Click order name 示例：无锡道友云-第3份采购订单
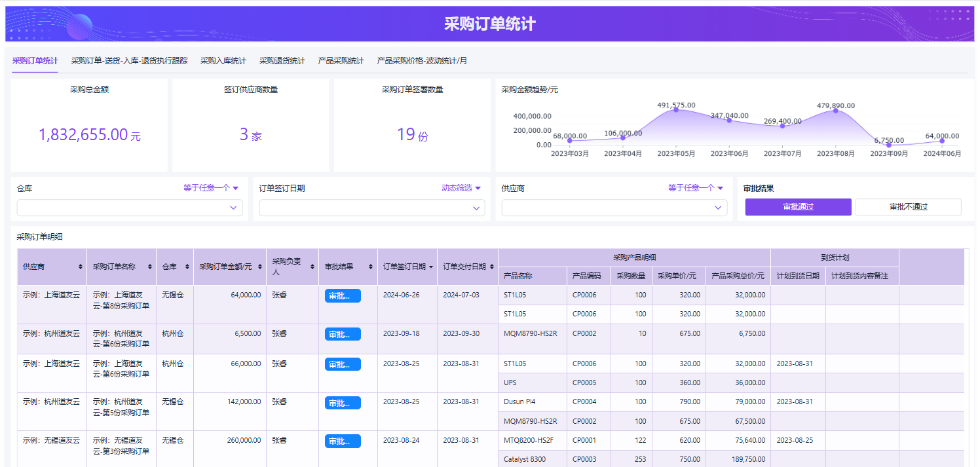This screenshot has height=467, width=980. pyautogui.click(x=121, y=446)
